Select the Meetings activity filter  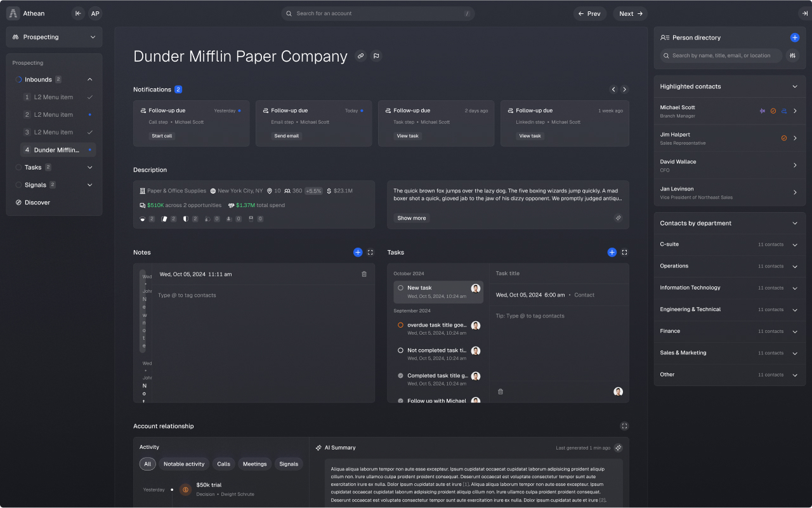254,464
